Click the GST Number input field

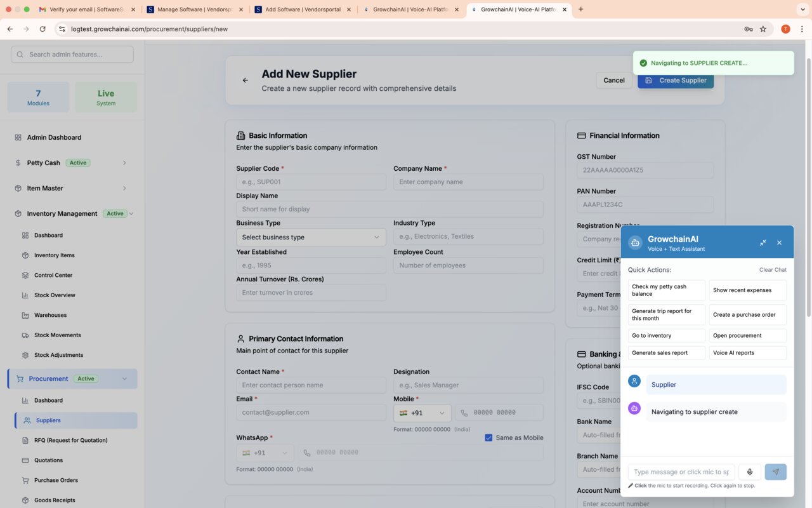(x=645, y=170)
